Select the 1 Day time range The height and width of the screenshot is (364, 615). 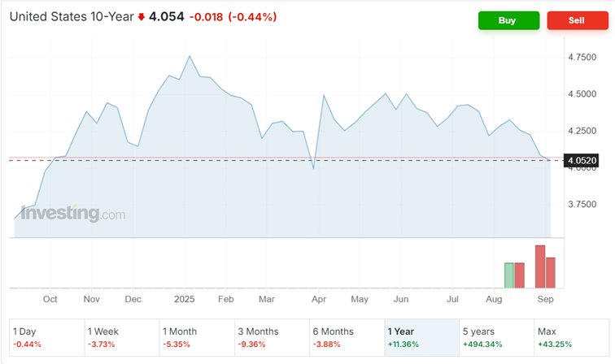tap(46, 337)
